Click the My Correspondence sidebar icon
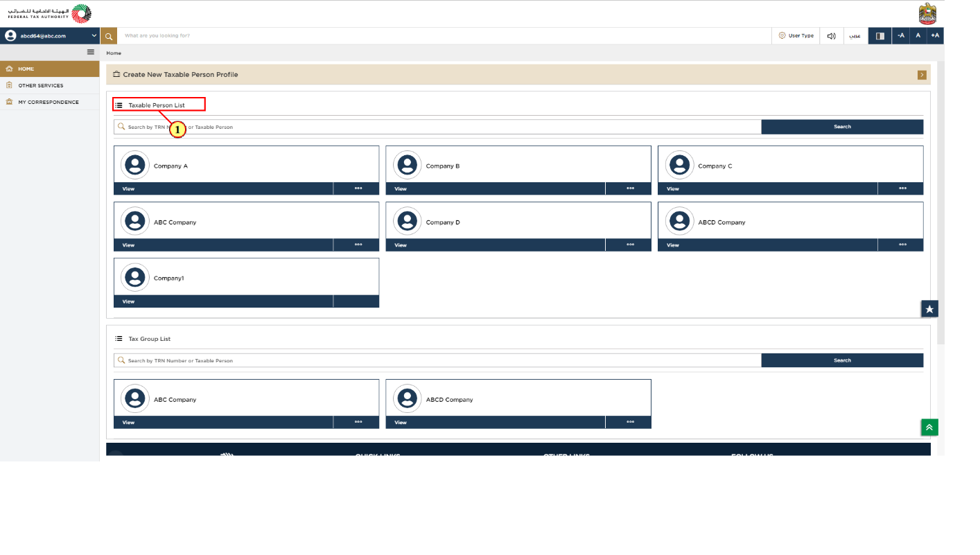This screenshot has height=555, width=980. (x=9, y=103)
